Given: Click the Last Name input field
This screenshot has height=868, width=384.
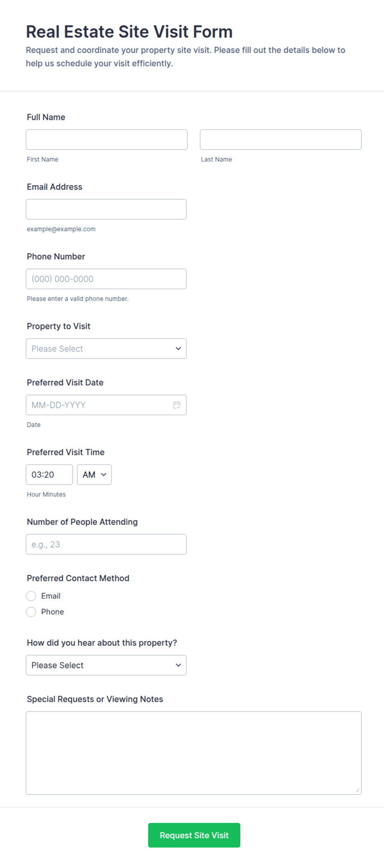Looking at the screenshot, I should coord(280,139).
